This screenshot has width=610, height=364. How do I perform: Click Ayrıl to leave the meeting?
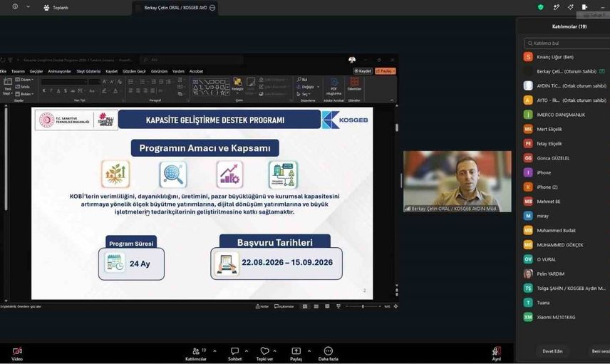point(497,354)
